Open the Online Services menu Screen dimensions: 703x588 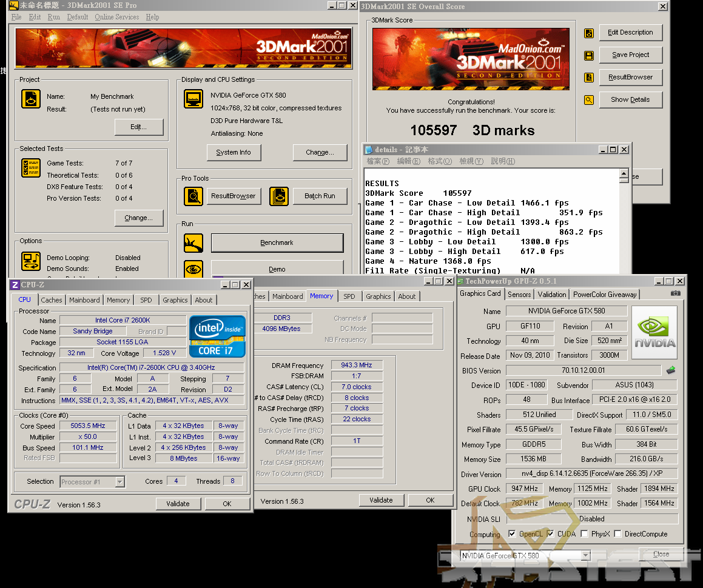coord(117,17)
